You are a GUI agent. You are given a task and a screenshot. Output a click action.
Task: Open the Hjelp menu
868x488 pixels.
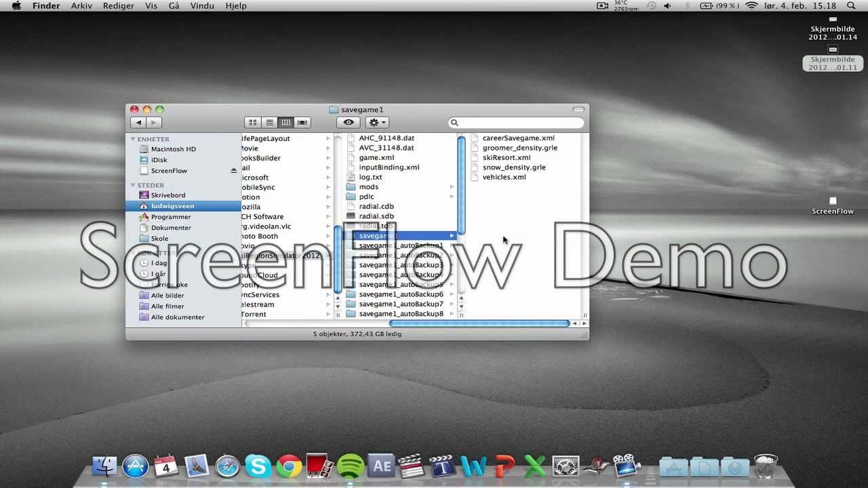(x=236, y=6)
